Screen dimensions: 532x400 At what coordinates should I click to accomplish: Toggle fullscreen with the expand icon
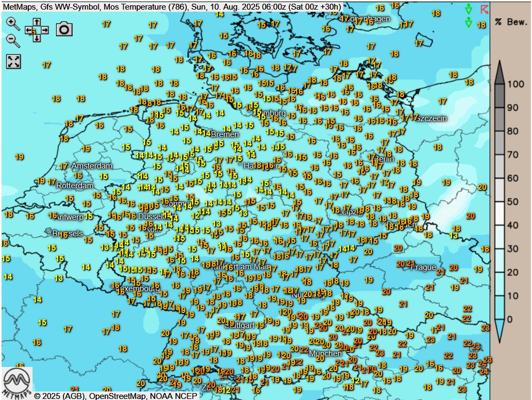[13, 61]
